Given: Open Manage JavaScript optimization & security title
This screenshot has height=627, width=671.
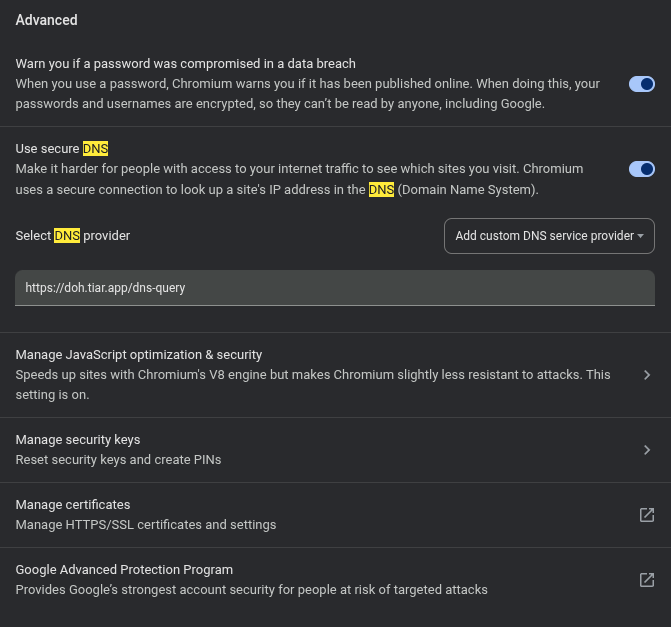Looking at the screenshot, I should click(x=139, y=355).
